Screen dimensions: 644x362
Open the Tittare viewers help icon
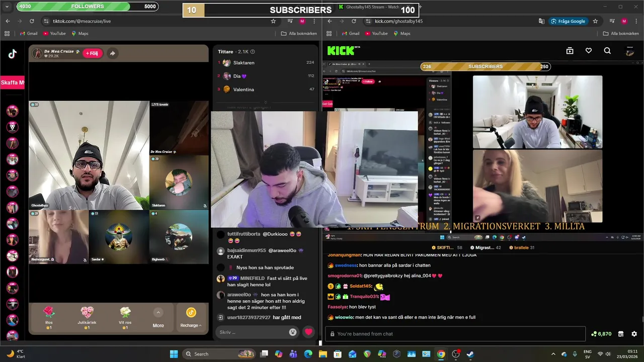pyautogui.click(x=253, y=51)
